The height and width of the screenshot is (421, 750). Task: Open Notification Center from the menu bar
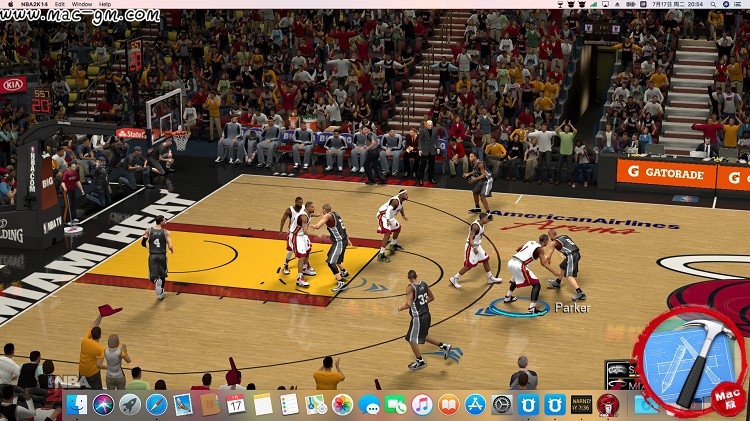point(740,4)
